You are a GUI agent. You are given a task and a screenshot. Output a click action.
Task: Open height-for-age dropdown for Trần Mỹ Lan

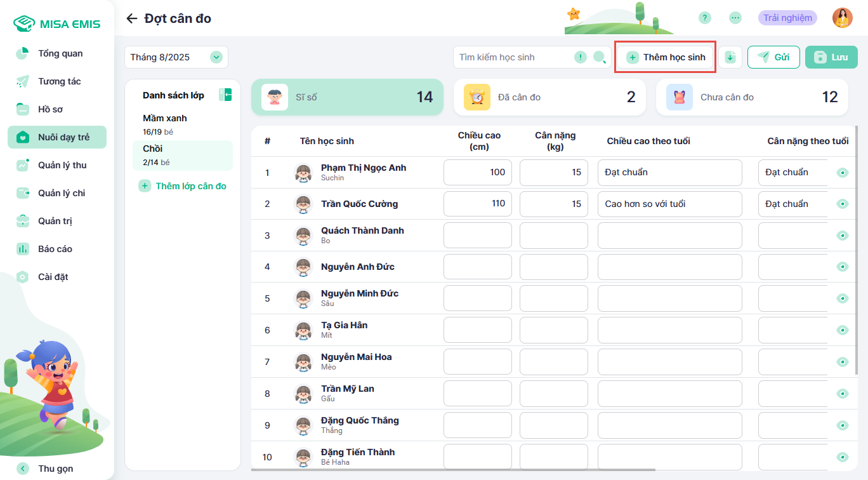[670, 394]
